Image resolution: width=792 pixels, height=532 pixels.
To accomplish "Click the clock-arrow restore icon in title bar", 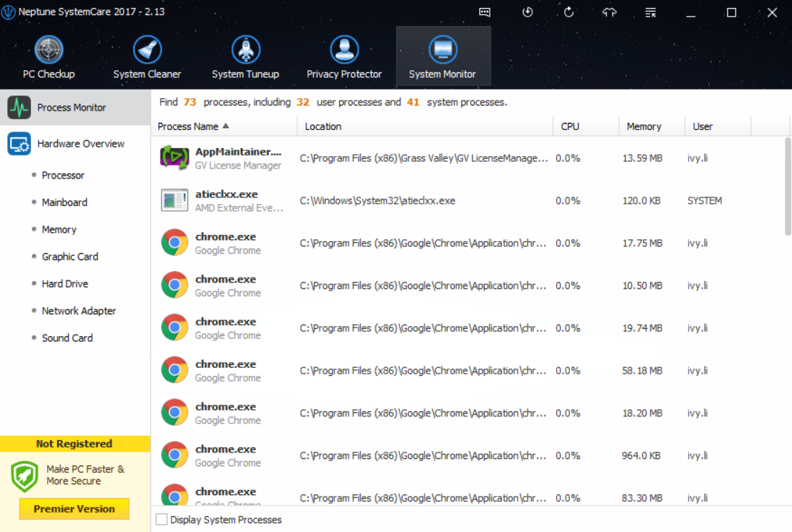I will click(527, 12).
